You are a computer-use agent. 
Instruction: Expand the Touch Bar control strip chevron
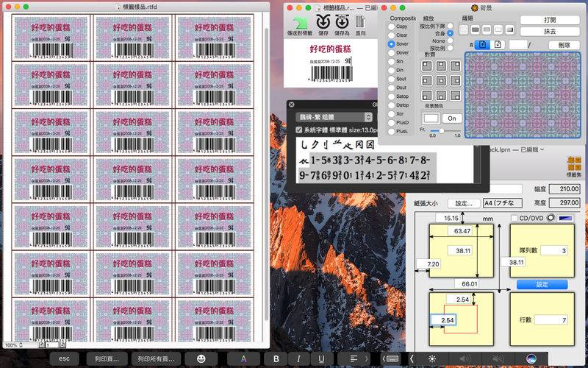412,358
